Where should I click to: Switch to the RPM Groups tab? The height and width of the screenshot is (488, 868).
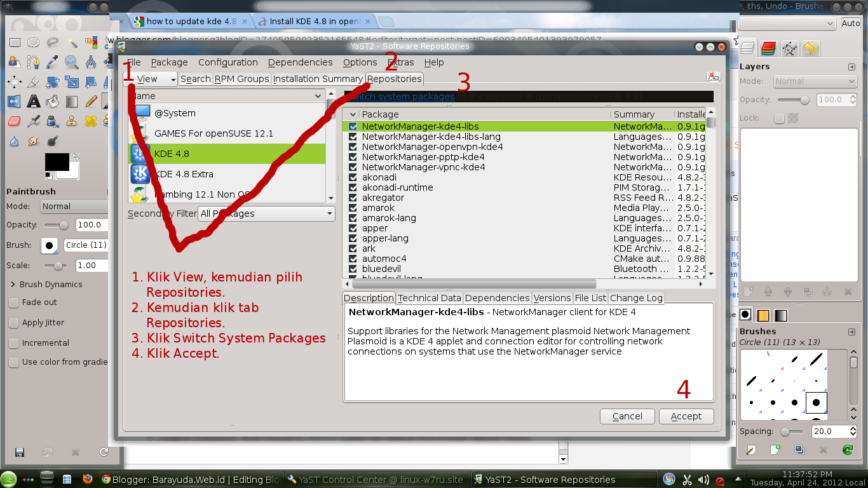point(241,79)
